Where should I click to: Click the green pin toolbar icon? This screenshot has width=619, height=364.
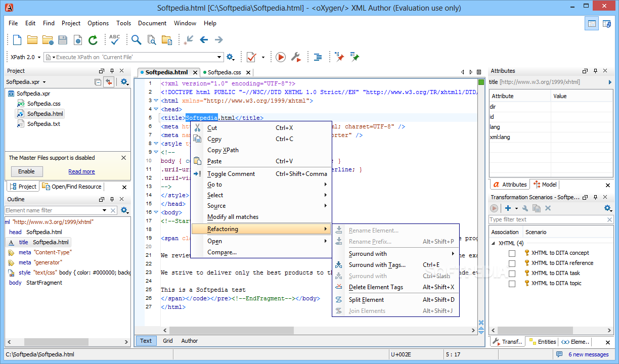coord(355,57)
